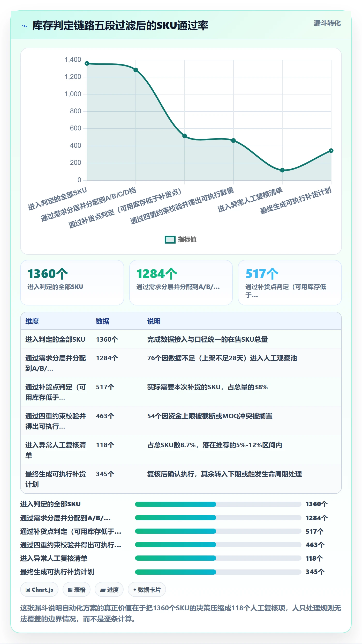Click the progress bar in the 463个 row
Viewport: 362px width, 644px height.
[x=218, y=545]
